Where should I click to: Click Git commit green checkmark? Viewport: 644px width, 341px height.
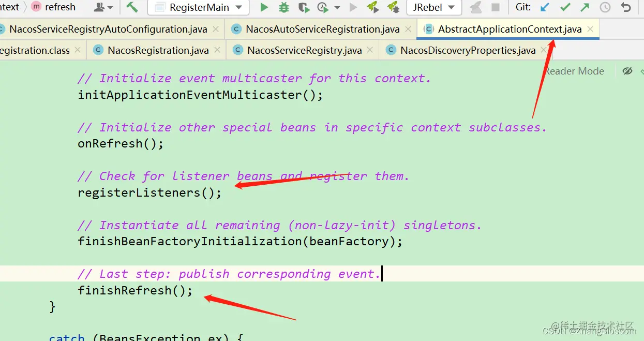[x=565, y=7]
